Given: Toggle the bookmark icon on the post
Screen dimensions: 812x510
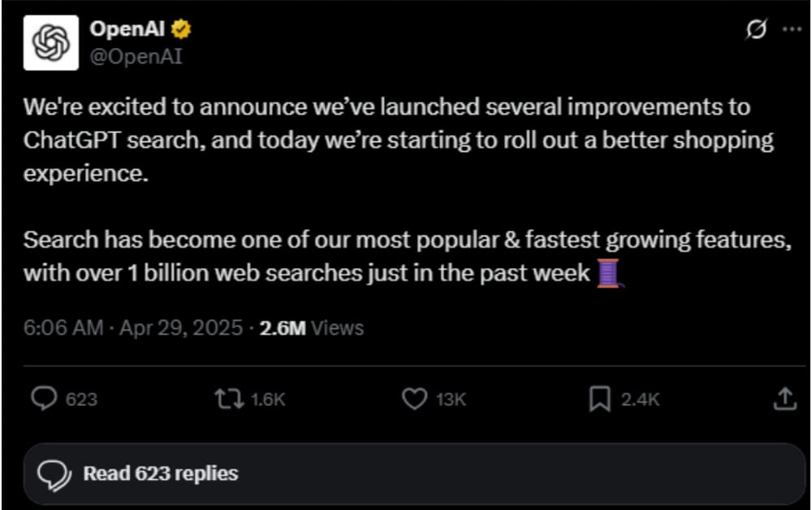Looking at the screenshot, I should 599,399.
